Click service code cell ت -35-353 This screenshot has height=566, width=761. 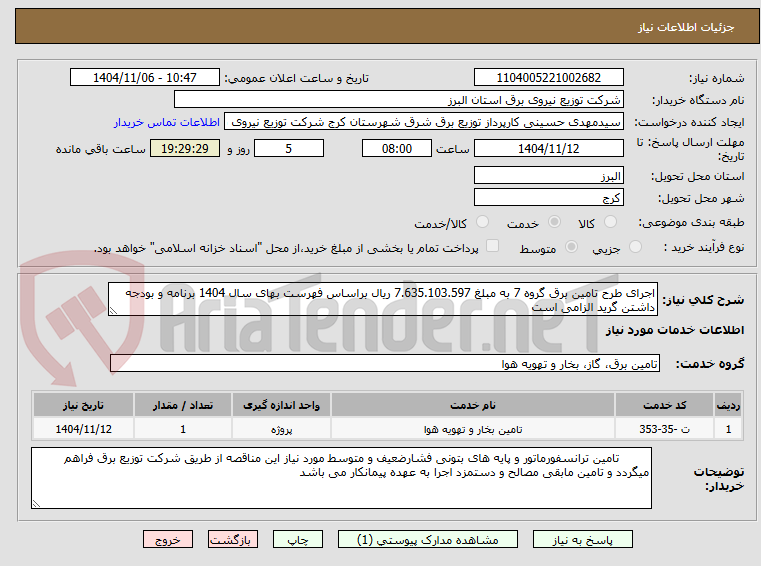(664, 429)
